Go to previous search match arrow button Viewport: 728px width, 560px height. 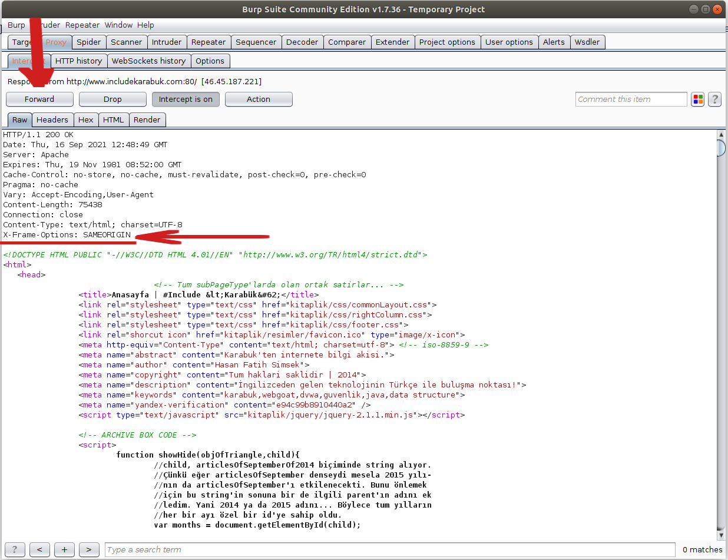click(x=39, y=549)
